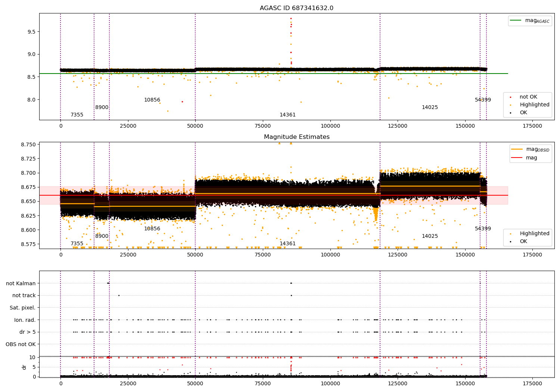Click the 'not Kalman' axis label
This screenshot has width=560, height=392.
(21, 283)
